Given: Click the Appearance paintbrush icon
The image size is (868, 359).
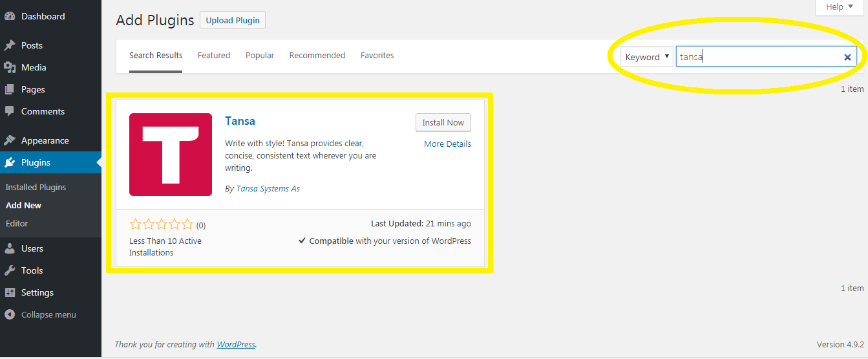Looking at the screenshot, I should 10,140.
